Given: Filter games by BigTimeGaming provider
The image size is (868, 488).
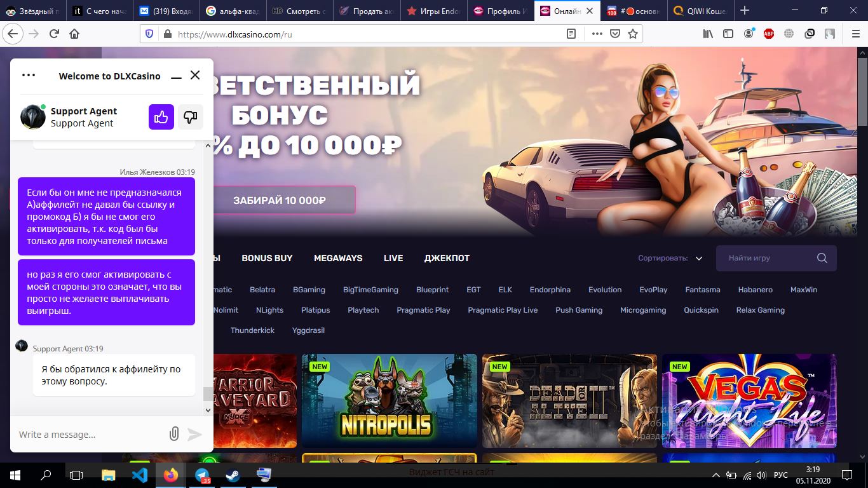Looking at the screenshot, I should 370,290.
